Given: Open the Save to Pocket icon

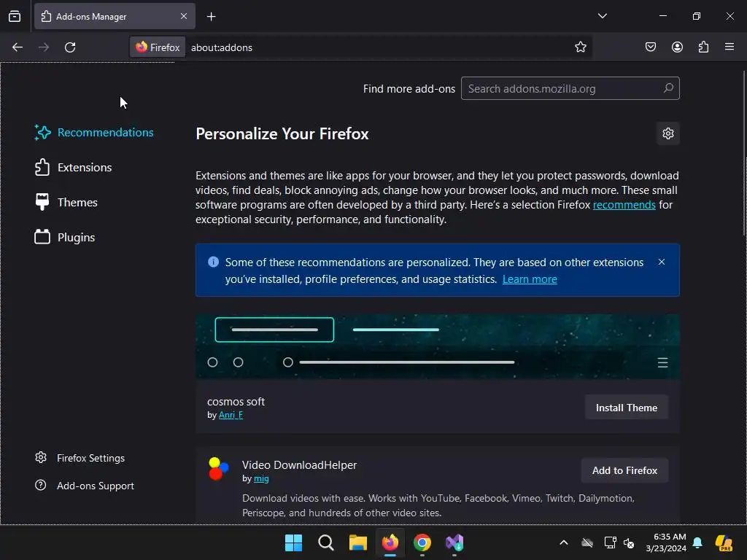Looking at the screenshot, I should point(650,47).
